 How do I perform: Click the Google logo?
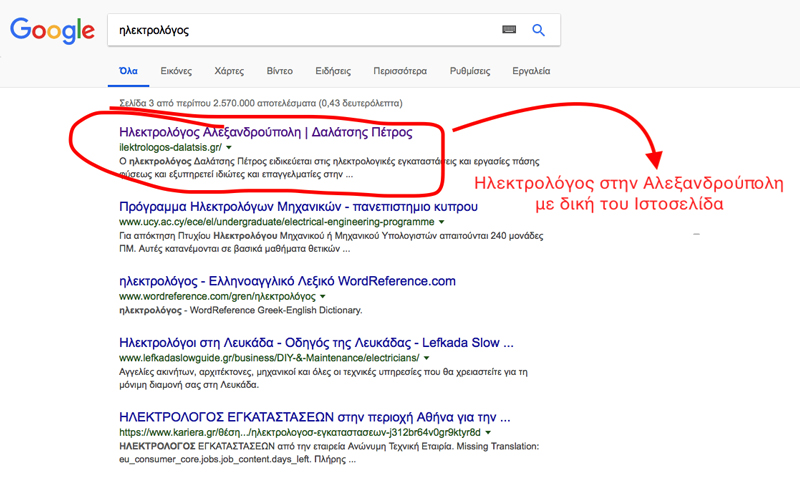[x=51, y=31]
